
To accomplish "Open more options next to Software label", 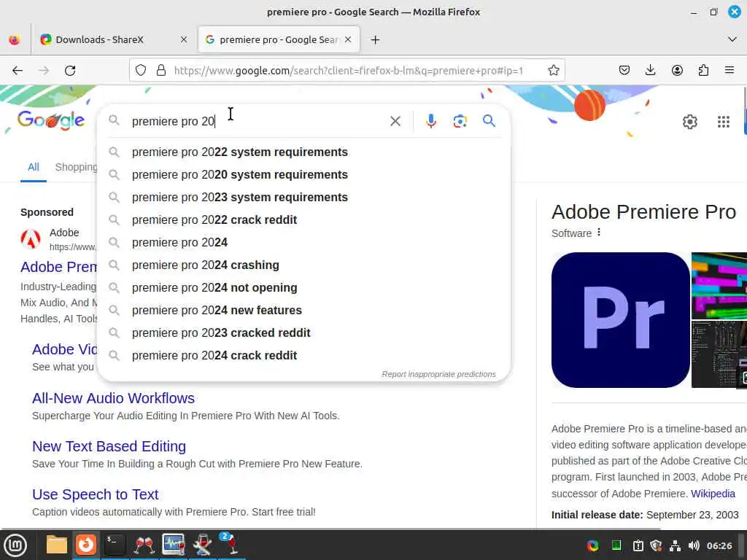I will click(x=599, y=233).
